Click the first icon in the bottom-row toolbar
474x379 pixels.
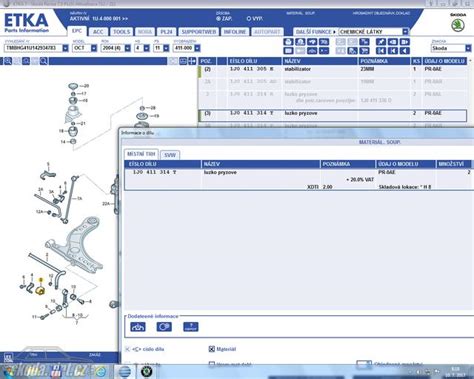pyautogui.click(x=289, y=51)
